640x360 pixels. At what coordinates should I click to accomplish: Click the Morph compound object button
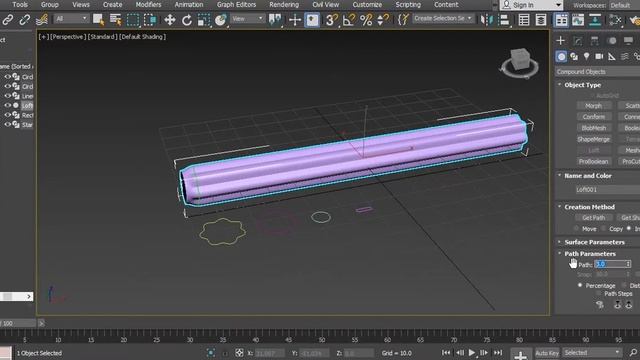pos(594,106)
